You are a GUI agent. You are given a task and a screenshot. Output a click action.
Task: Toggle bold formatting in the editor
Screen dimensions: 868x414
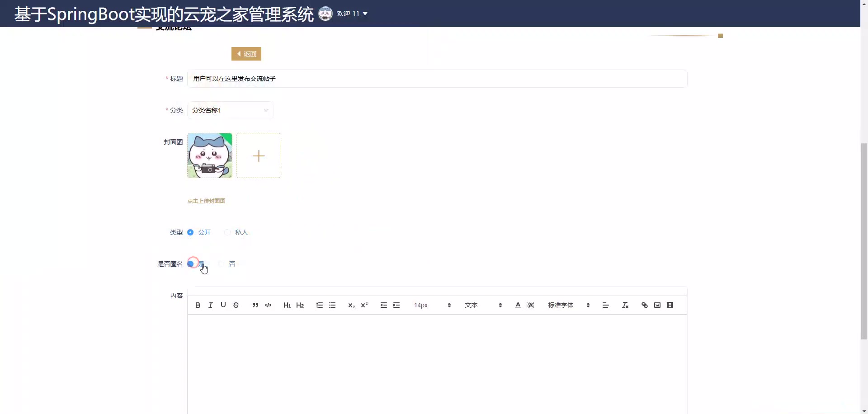click(198, 305)
